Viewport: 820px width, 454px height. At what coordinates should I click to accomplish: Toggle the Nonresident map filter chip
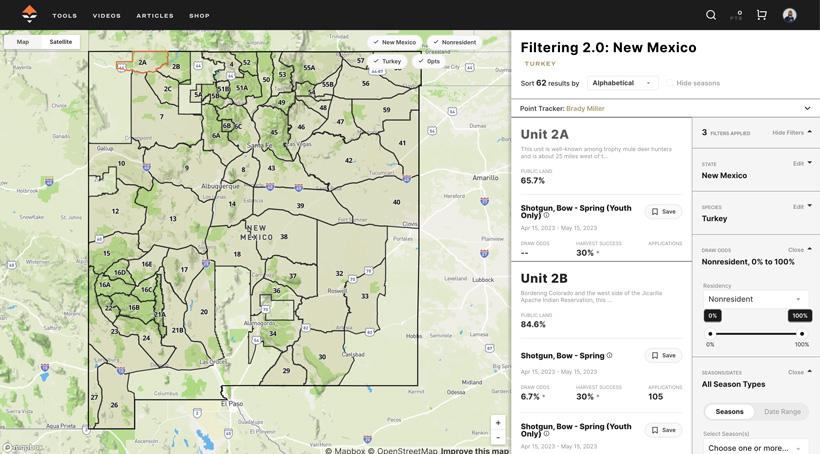coord(454,42)
